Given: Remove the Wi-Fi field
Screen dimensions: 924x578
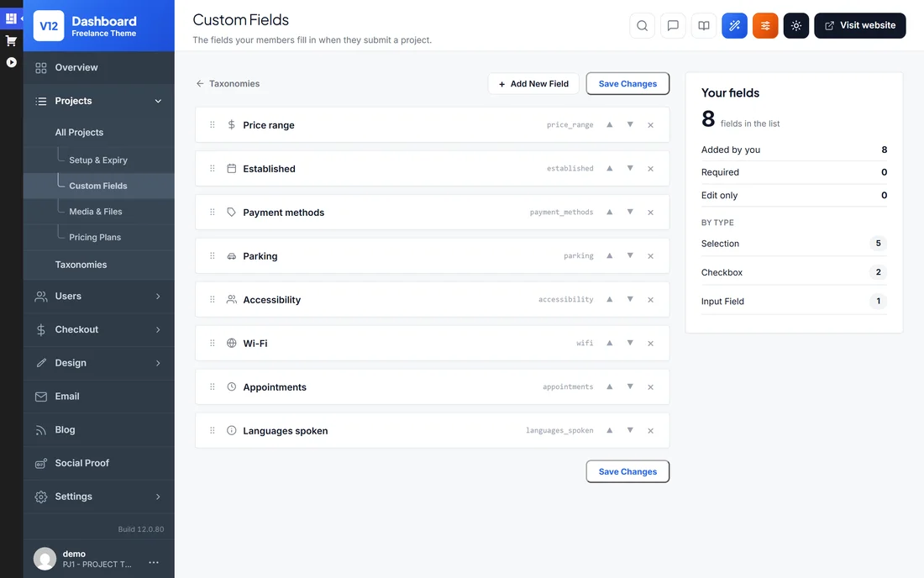Looking at the screenshot, I should tap(650, 343).
